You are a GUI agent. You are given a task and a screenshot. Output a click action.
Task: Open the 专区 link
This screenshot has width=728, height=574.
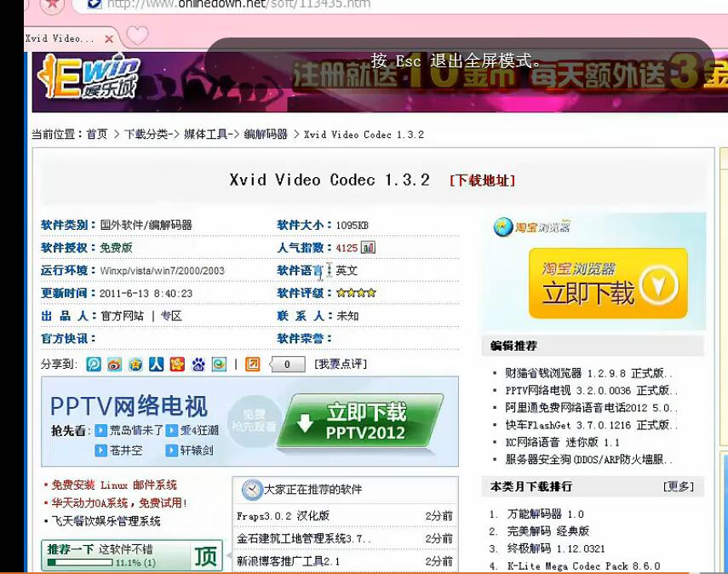click(171, 316)
